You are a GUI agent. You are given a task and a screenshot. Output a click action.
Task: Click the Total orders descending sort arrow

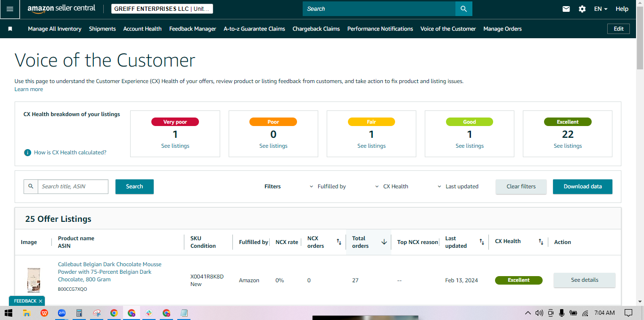tap(384, 242)
